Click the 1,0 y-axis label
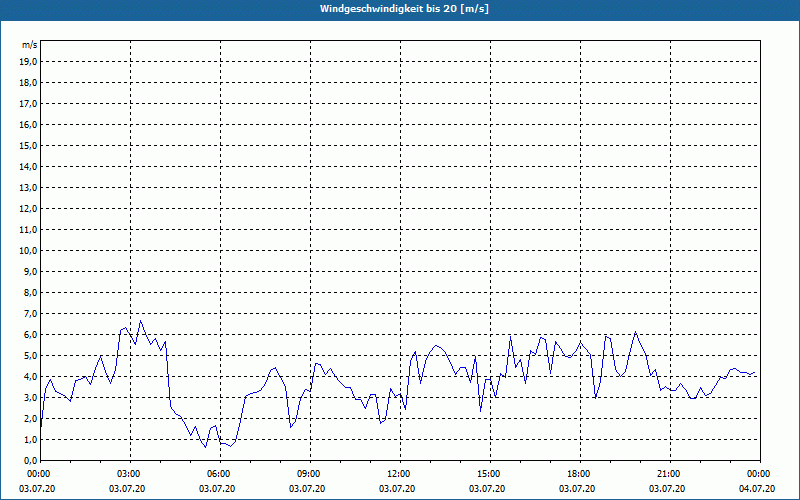 [30, 439]
